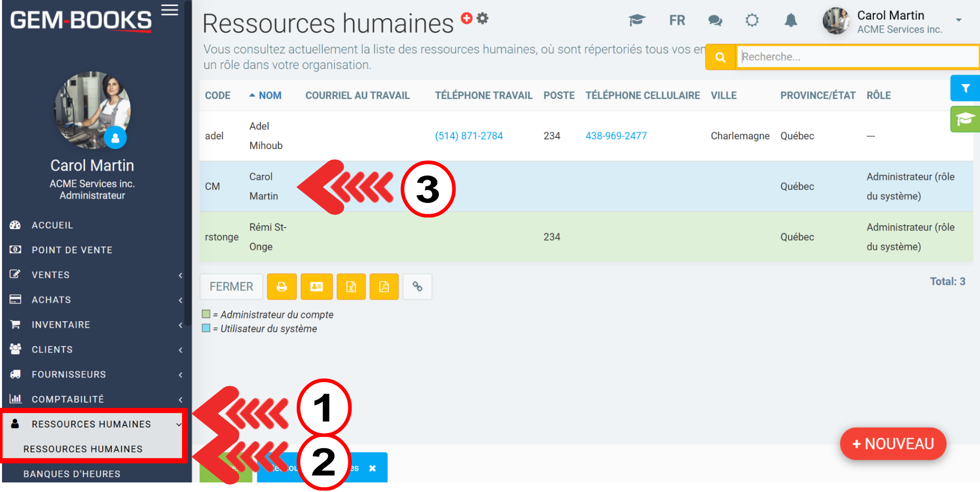The image size is (980, 492).
Task: Click the contact card icon button
Action: [x=316, y=287]
